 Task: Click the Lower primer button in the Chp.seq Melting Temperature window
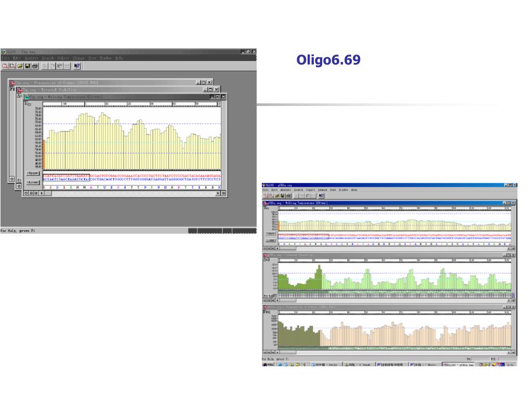[33, 182]
